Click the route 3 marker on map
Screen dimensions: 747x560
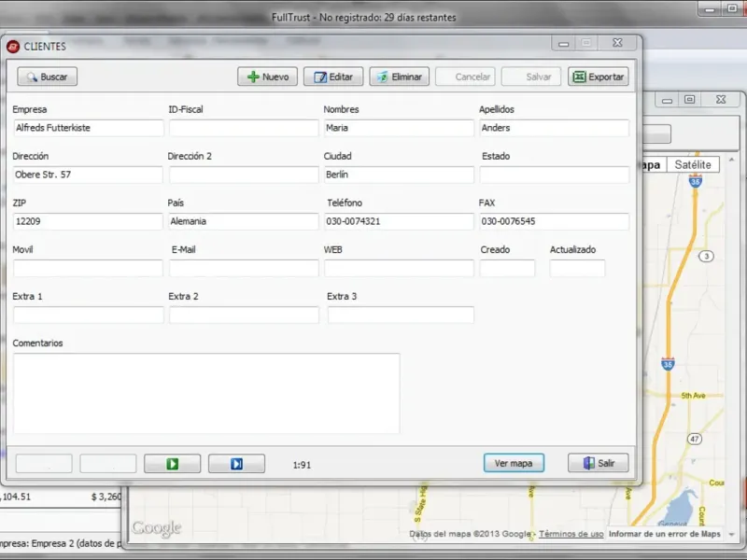coord(706,256)
